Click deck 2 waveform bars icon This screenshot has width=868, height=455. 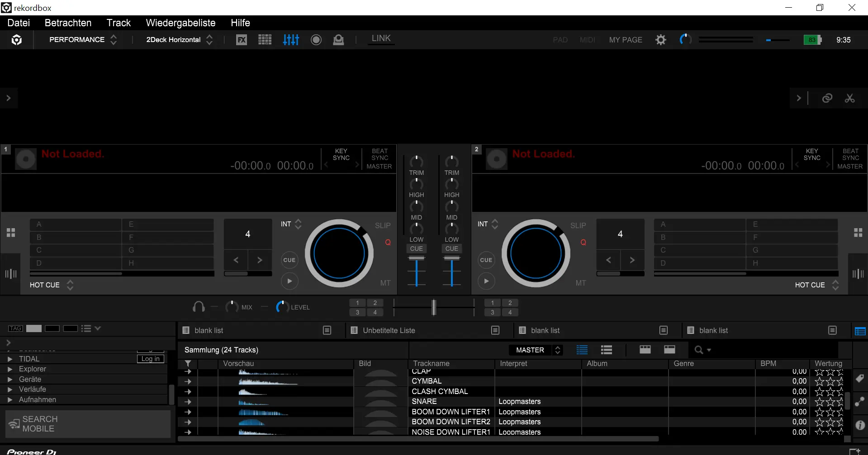point(858,274)
